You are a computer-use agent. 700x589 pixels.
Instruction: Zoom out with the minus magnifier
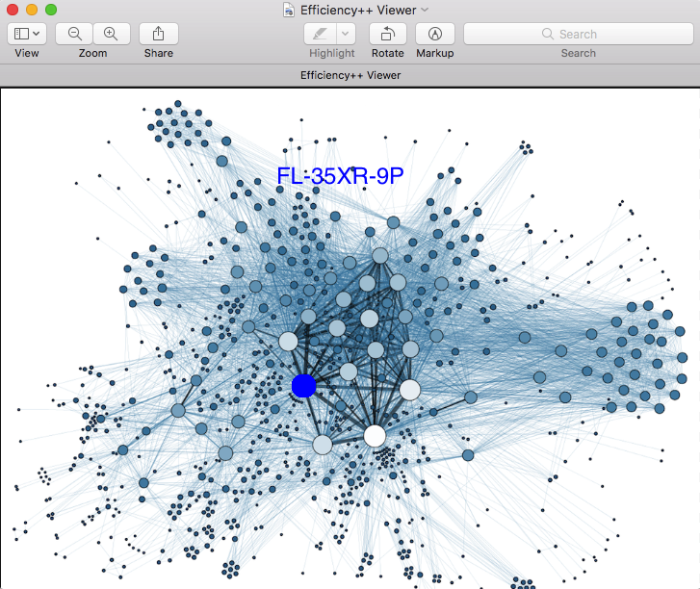[74, 34]
